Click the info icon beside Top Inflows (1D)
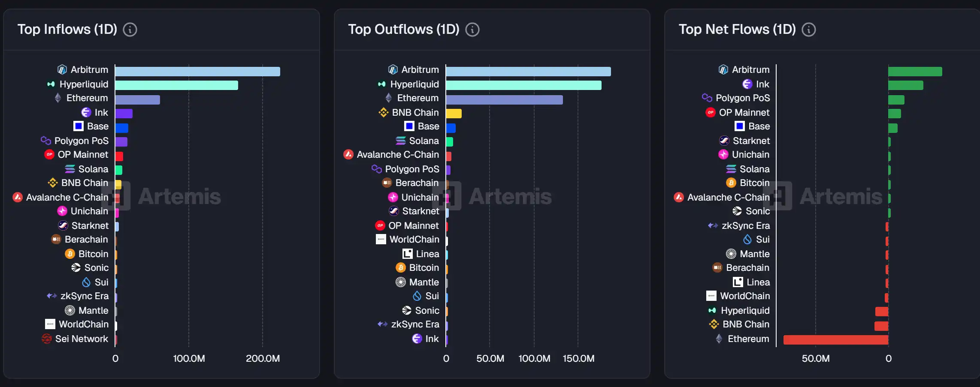The image size is (980, 387). (x=130, y=30)
